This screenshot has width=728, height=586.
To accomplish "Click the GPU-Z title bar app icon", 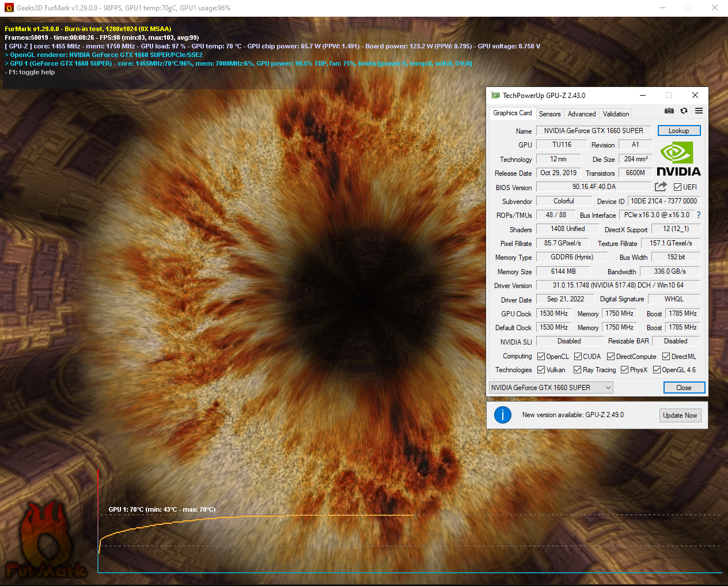I will [x=495, y=96].
